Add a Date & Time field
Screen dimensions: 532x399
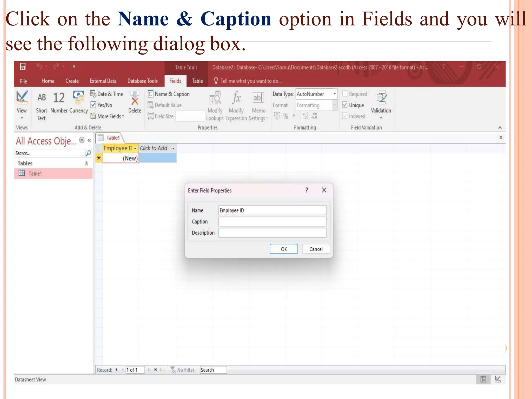[107, 94]
